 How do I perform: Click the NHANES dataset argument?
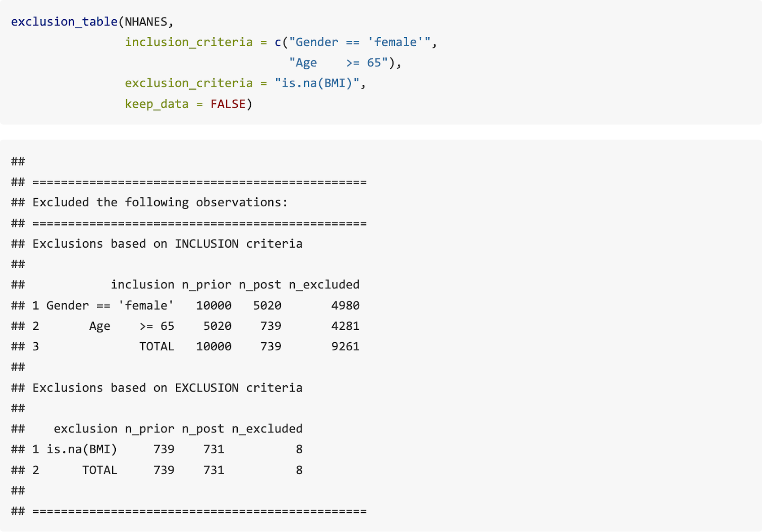[146, 22]
